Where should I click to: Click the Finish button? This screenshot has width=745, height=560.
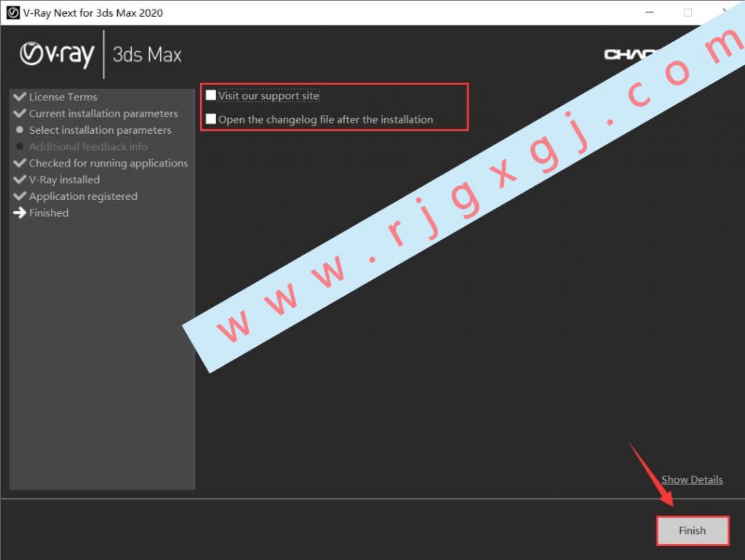click(693, 530)
